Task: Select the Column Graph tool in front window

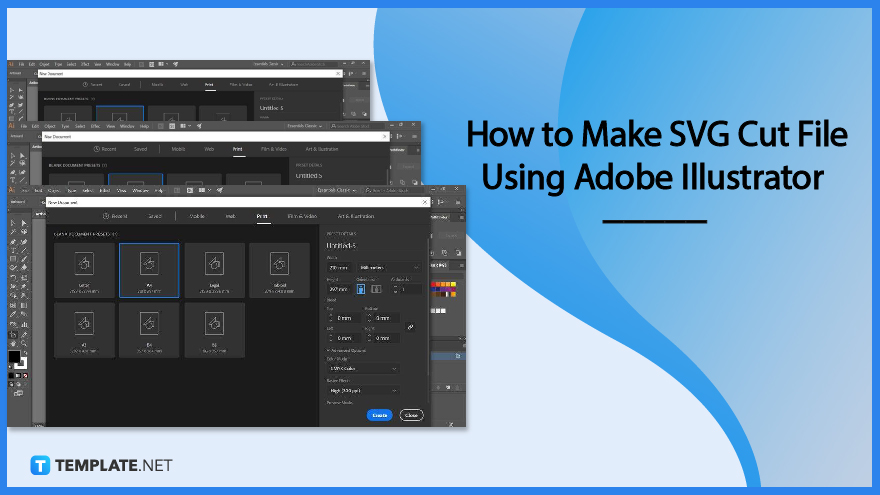Action: (x=24, y=324)
